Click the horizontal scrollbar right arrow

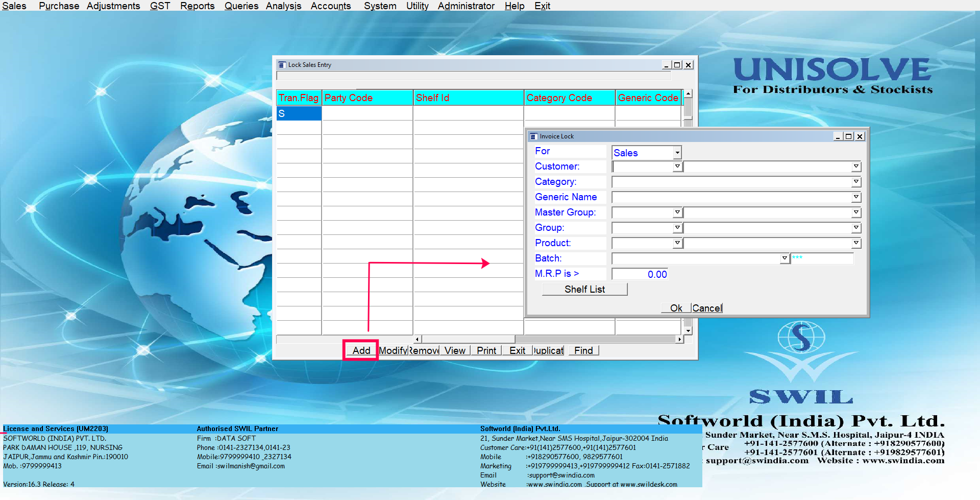(x=679, y=339)
